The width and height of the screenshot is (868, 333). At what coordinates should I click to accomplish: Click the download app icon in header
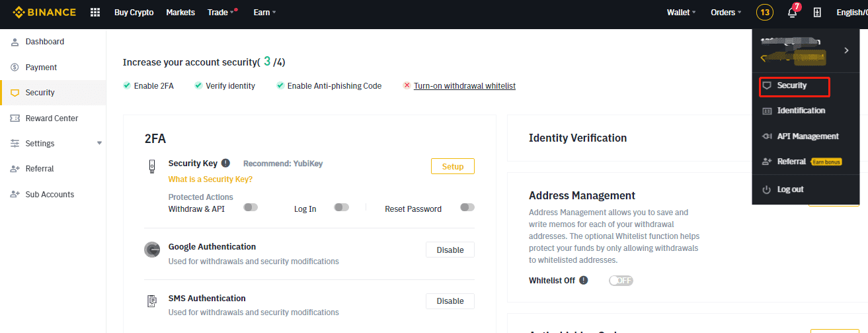(x=817, y=13)
